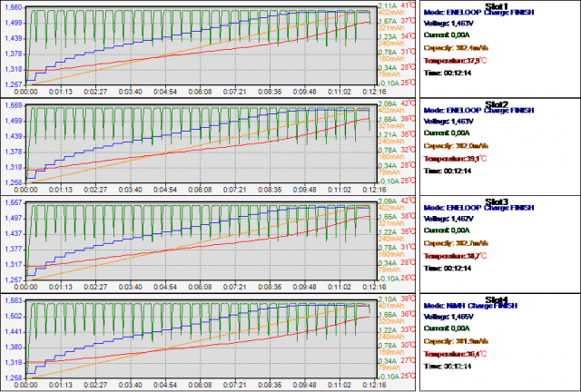
Task: Click Slot4 'Temperature:36,4°C' reading
Action: [455, 354]
